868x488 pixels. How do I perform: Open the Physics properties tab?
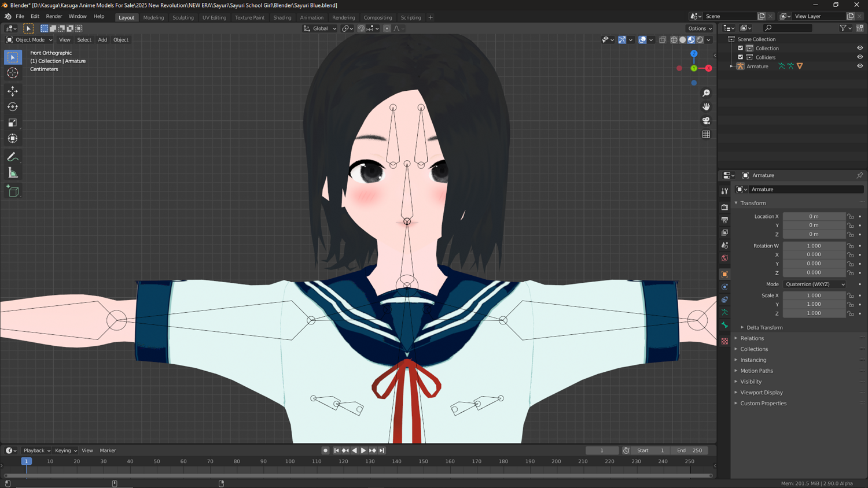[x=724, y=287]
